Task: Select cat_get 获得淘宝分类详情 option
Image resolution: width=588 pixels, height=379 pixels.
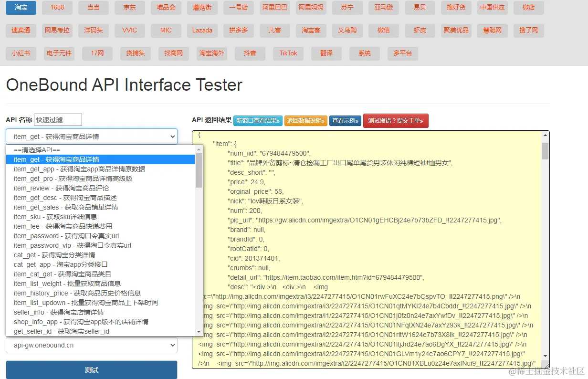Action: (101, 255)
